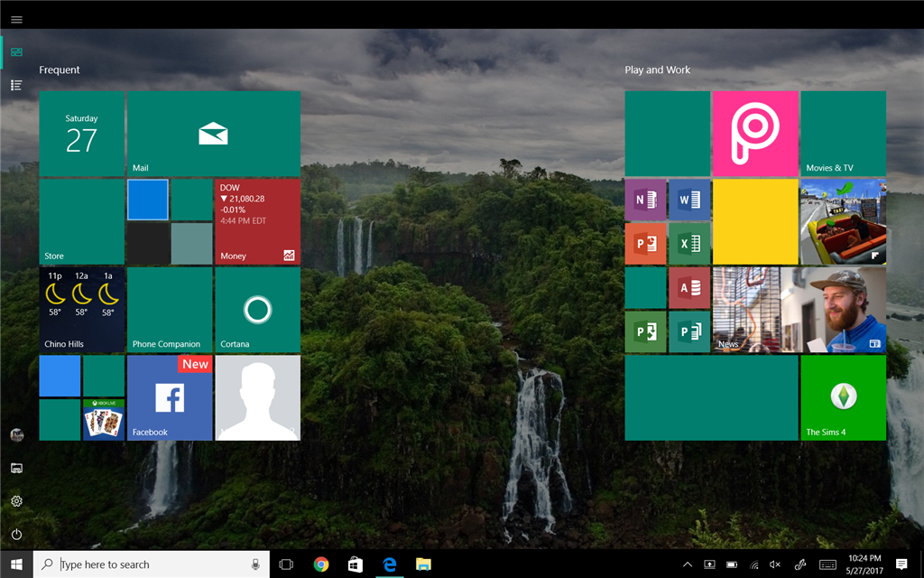Image resolution: width=924 pixels, height=578 pixels.
Task: Click the Windows Start button
Action: pos(16,564)
